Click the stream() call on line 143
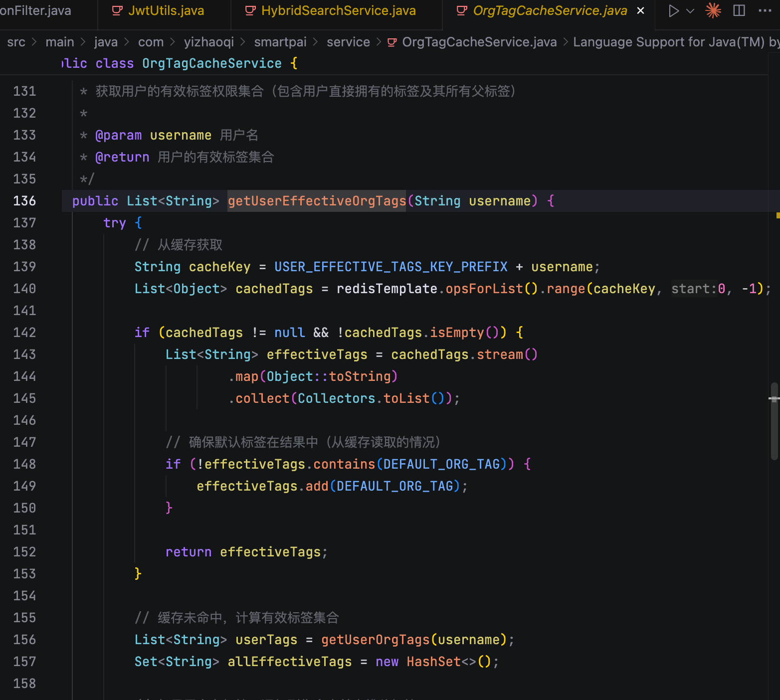 tap(507, 354)
